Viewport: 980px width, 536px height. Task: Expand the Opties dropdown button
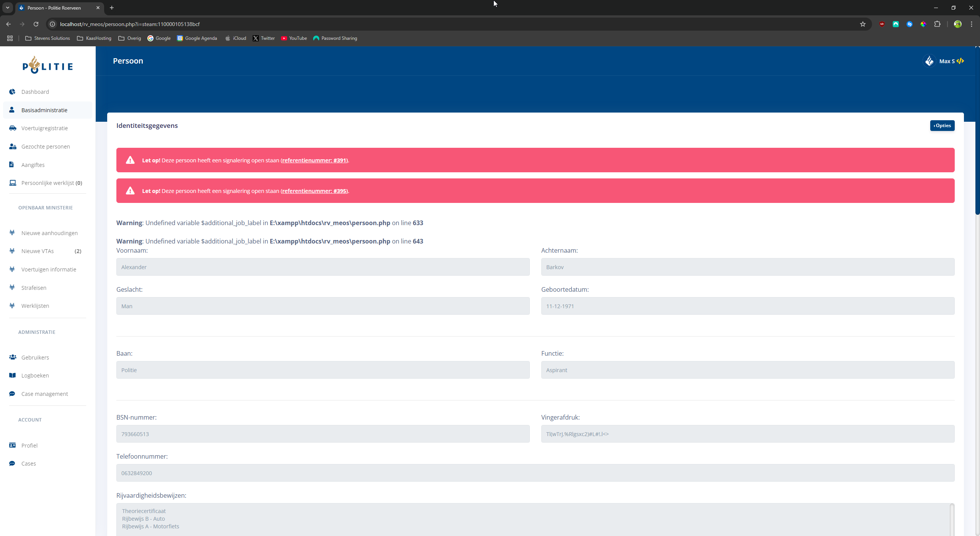tap(942, 126)
